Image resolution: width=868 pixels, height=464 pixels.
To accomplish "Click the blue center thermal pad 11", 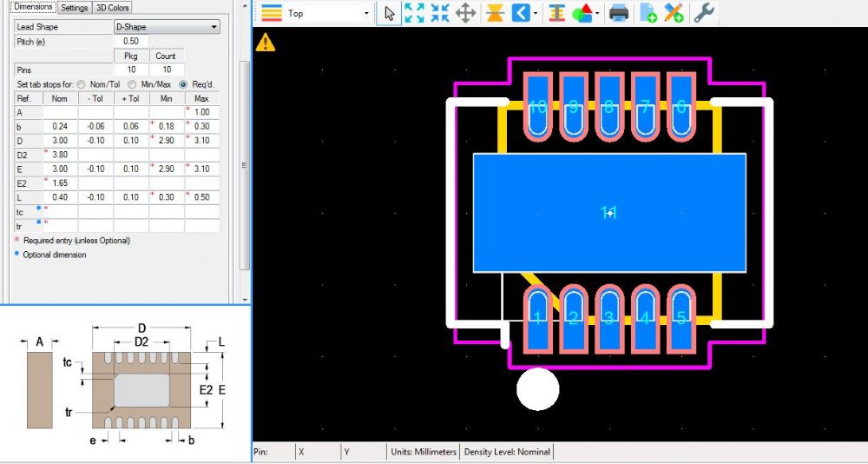I will (608, 213).
